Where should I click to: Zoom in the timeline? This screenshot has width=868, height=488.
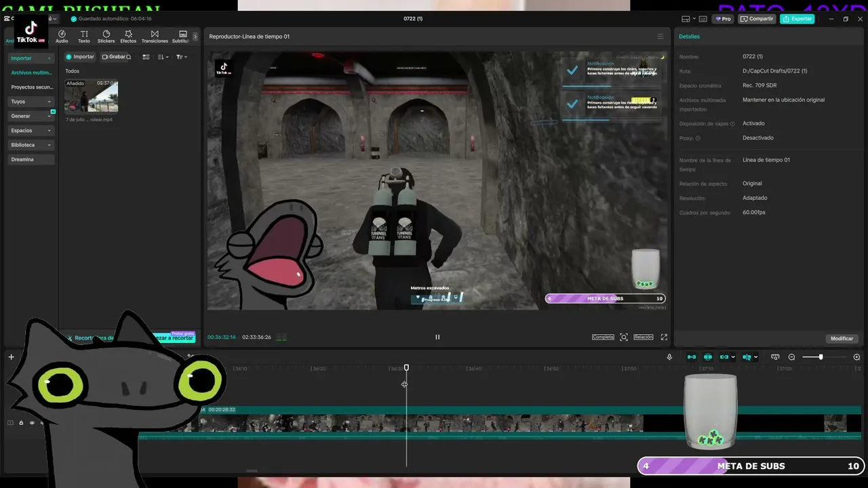[856, 357]
